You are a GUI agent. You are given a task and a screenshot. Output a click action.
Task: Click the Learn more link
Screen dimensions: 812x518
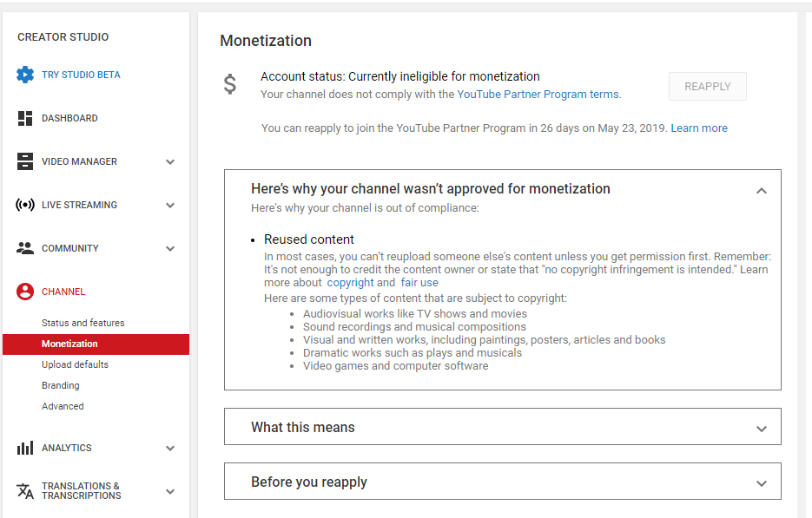coord(699,128)
